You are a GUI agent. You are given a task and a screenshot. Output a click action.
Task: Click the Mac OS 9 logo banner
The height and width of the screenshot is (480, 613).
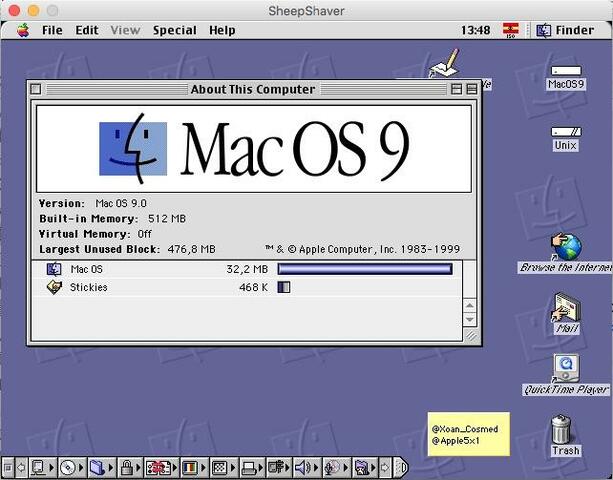[x=254, y=149]
